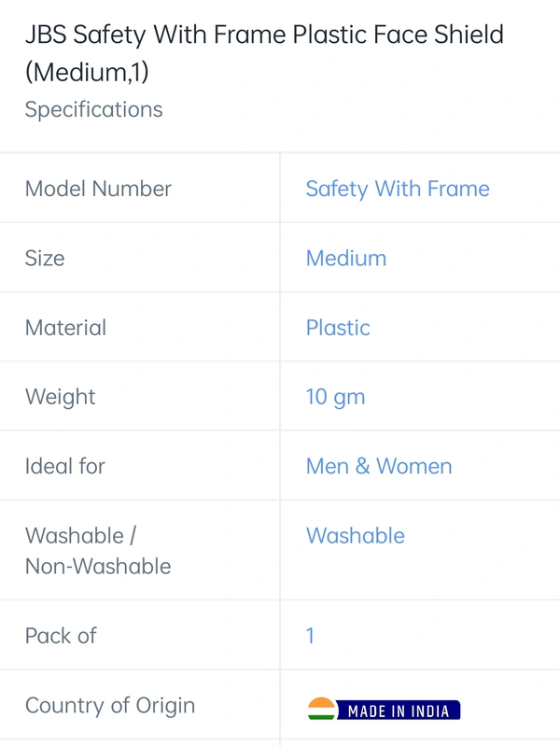Click the Plastic material value
The width and height of the screenshot is (560, 746).
pyautogui.click(x=338, y=328)
